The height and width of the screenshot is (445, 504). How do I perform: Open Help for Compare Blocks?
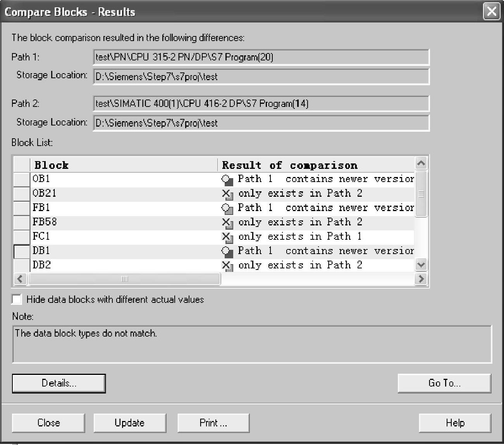tap(455, 423)
